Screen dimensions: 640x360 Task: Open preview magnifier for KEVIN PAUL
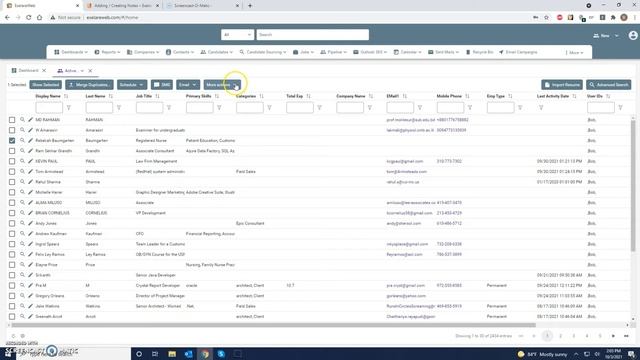click(22, 161)
